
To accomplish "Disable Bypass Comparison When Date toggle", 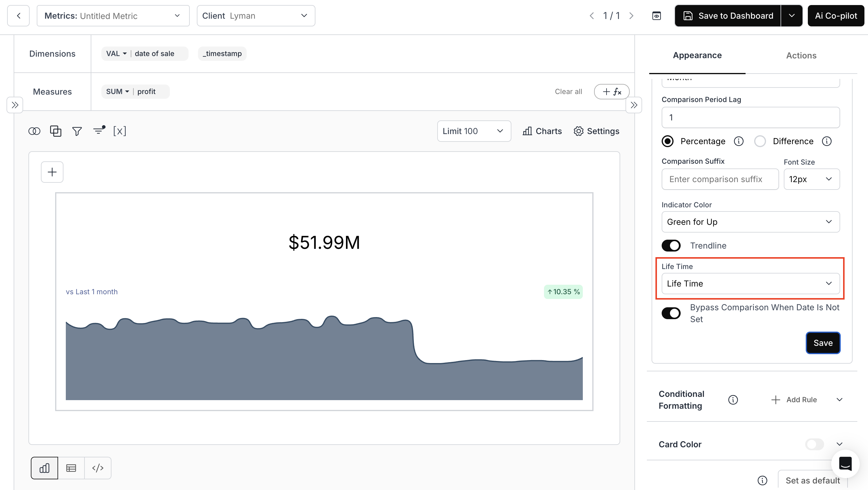I will (671, 313).
